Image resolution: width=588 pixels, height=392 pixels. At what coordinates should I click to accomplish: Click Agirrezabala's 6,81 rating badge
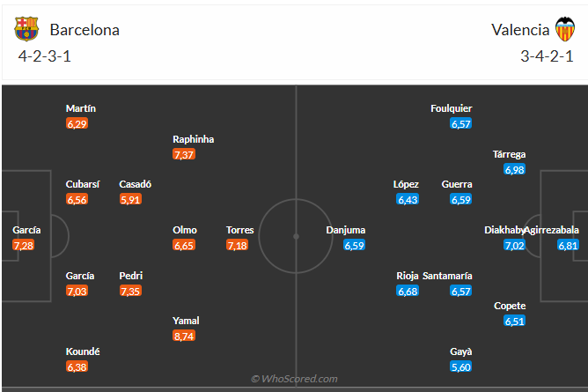568,245
